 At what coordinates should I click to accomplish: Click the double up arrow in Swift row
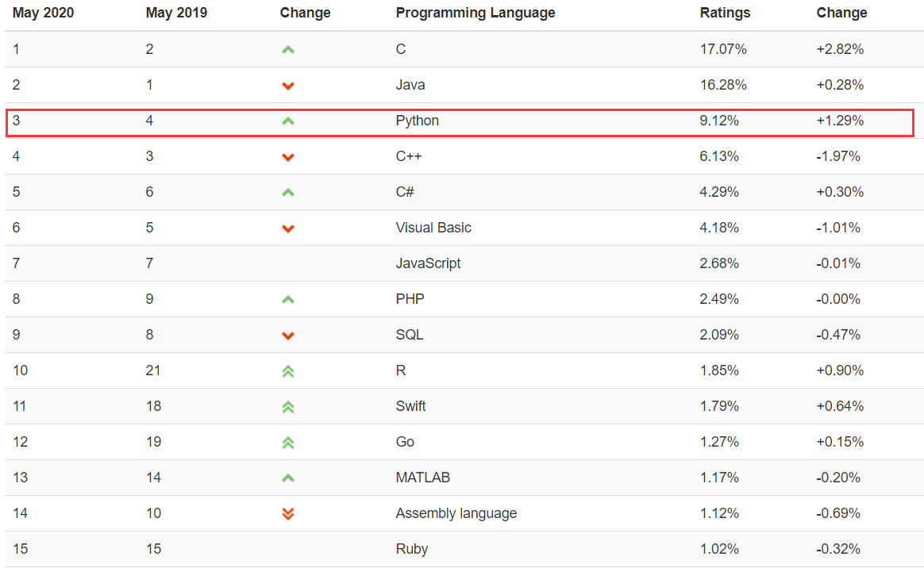(288, 406)
